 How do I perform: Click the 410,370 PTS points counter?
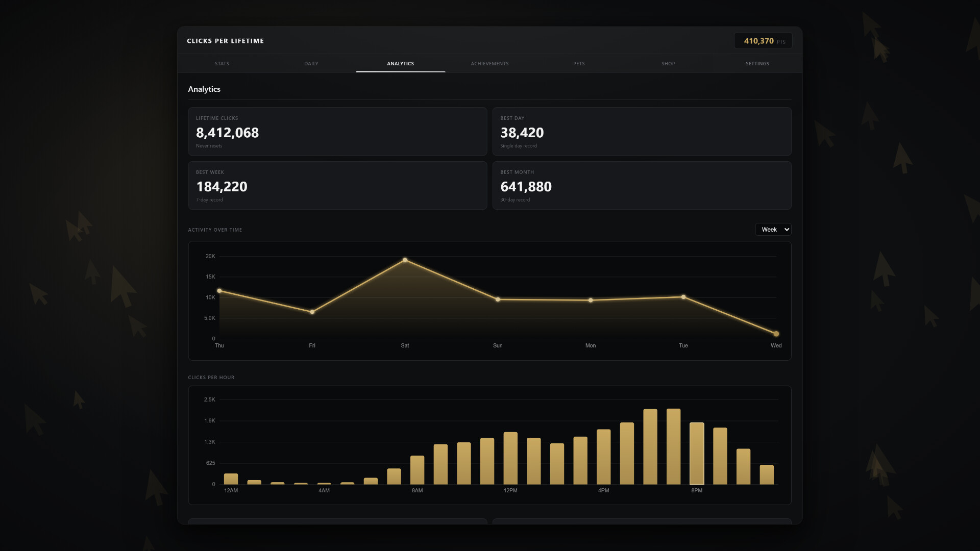[x=763, y=41]
